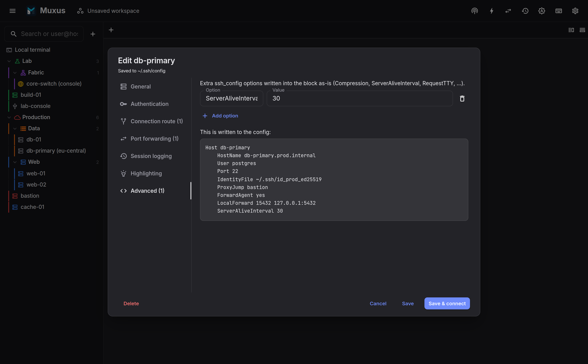Edit the Value field containing 30
Image resolution: width=588 pixels, height=364 pixels.
click(x=360, y=98)
